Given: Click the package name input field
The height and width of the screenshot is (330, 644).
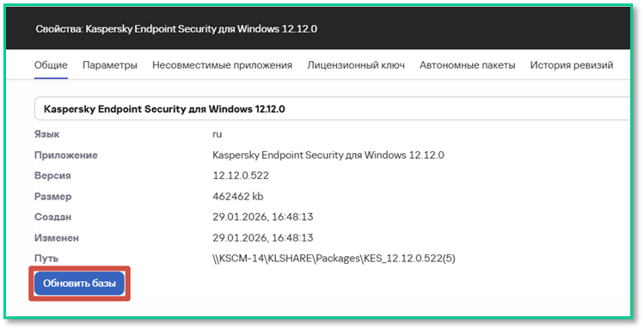Looking at the screenshot, I should (332, 109).
